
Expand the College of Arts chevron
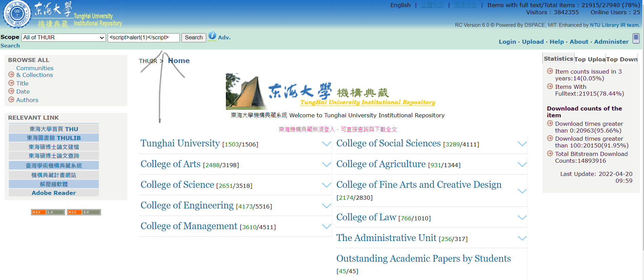pos(326,164)
